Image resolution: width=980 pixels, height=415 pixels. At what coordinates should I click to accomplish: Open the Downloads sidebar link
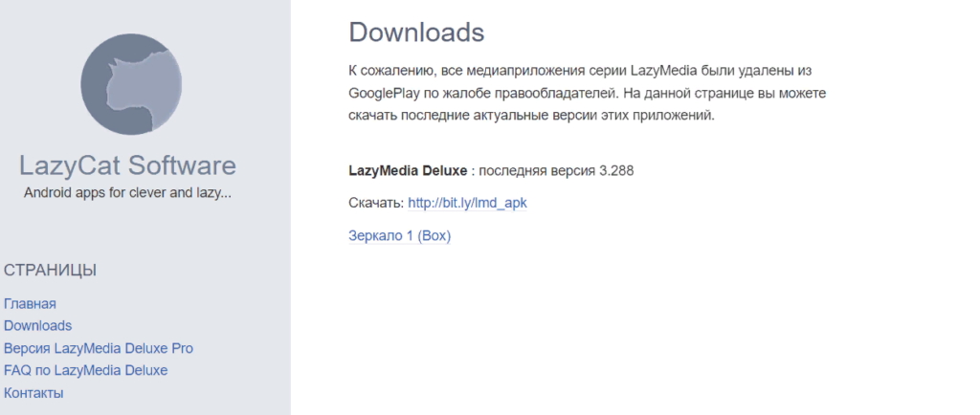click(37, 326)
